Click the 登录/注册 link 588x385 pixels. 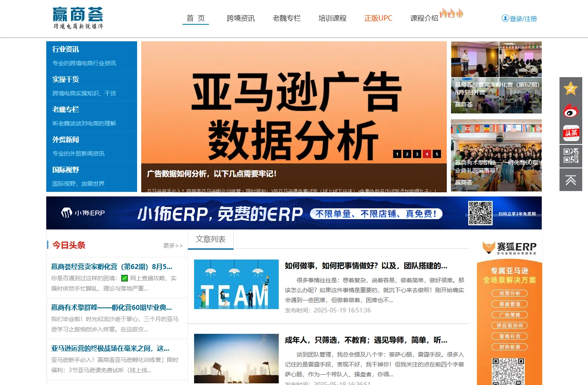(523, 19)
